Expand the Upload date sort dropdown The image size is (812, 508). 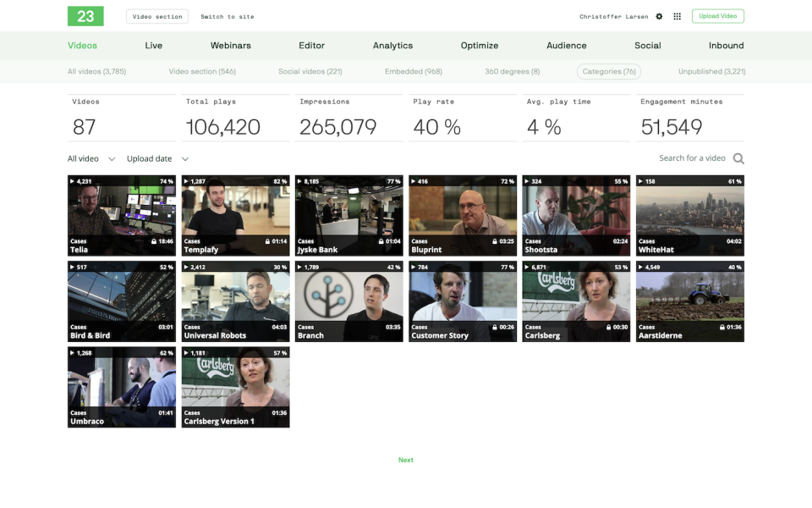(x=157, y=158)
